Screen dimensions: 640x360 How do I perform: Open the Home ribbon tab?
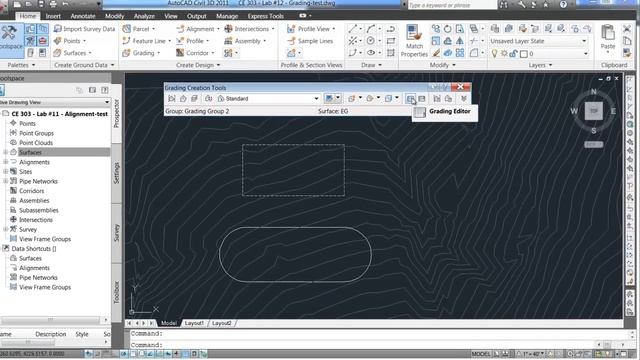(x=27, y=16)
